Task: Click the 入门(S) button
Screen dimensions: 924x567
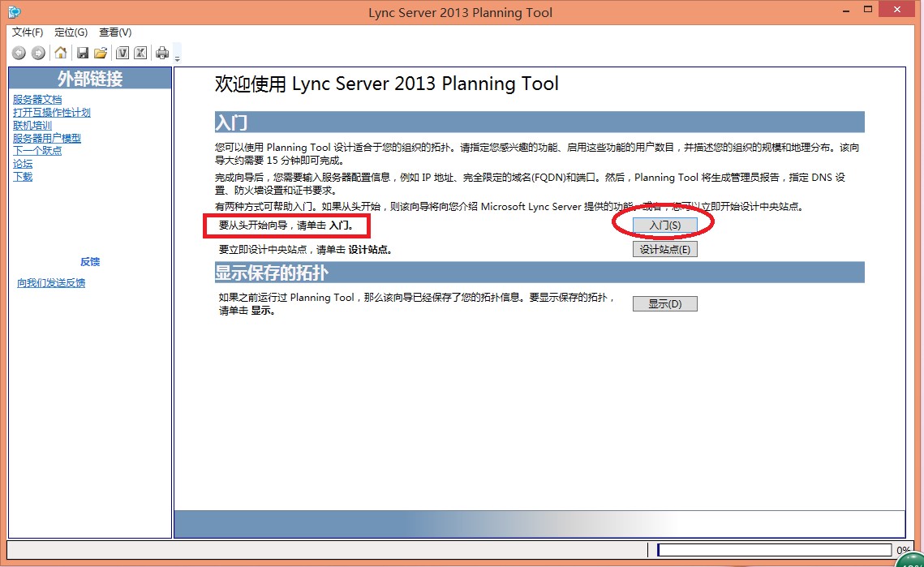Action: tap(664, 226)
